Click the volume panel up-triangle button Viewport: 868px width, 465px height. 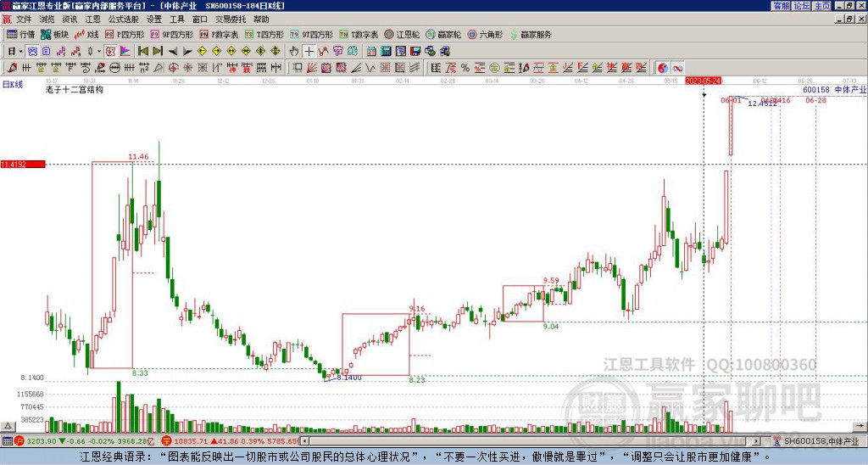point(8,426)
